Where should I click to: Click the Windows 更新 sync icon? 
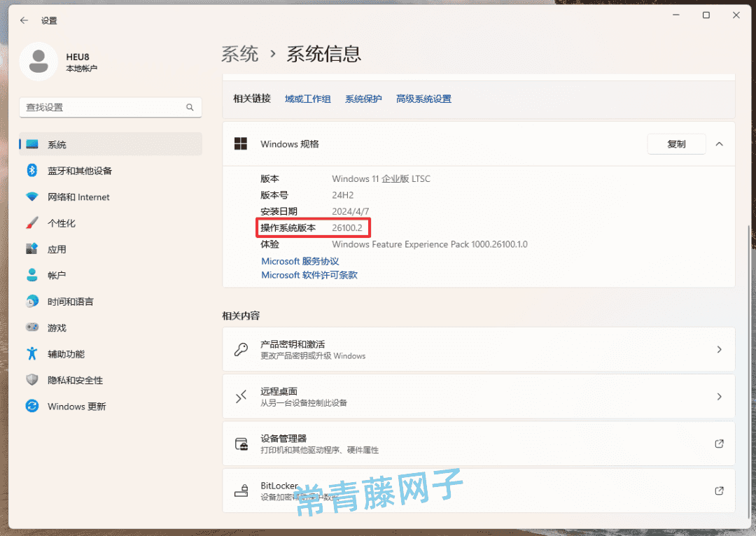(32, 406)
